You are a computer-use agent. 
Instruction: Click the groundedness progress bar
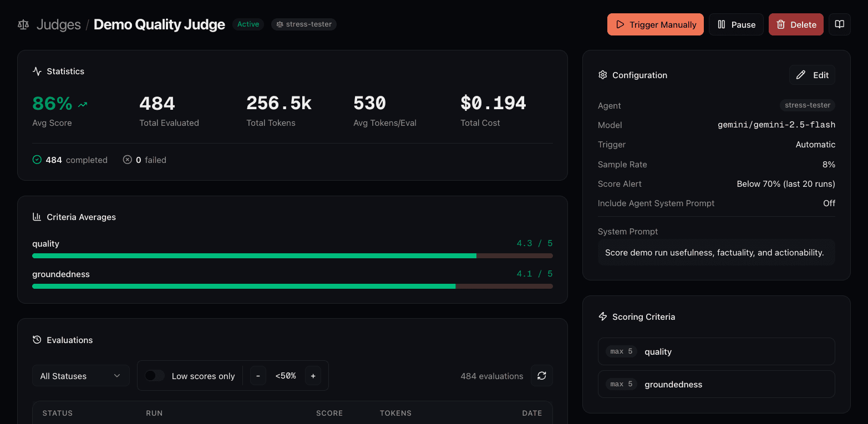pos(292,287)
